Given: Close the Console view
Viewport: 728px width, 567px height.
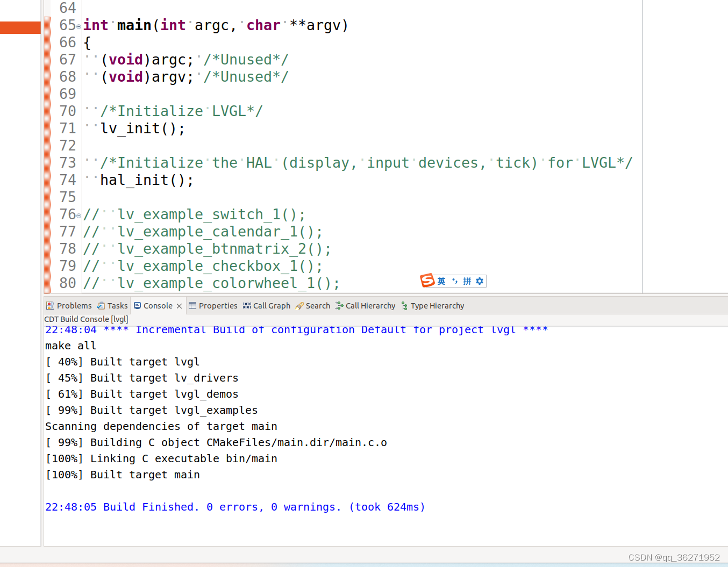Looking at the screenshot, I should pos(180,305).
